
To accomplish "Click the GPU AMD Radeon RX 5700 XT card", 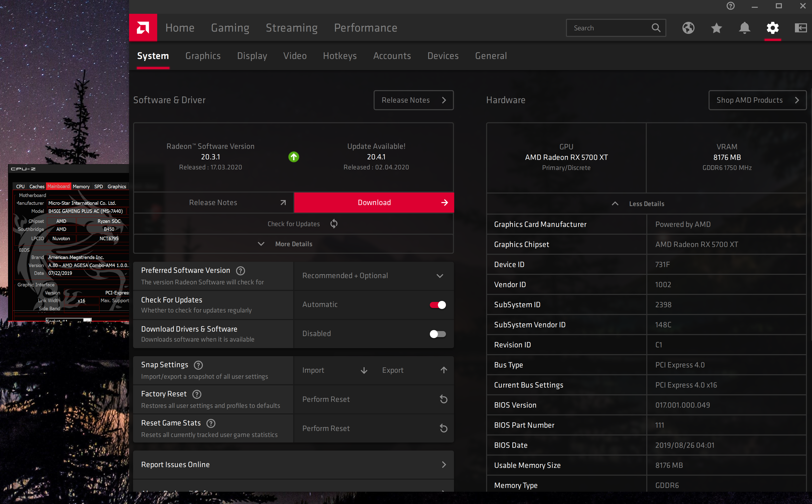I will [x=566, y=157].
